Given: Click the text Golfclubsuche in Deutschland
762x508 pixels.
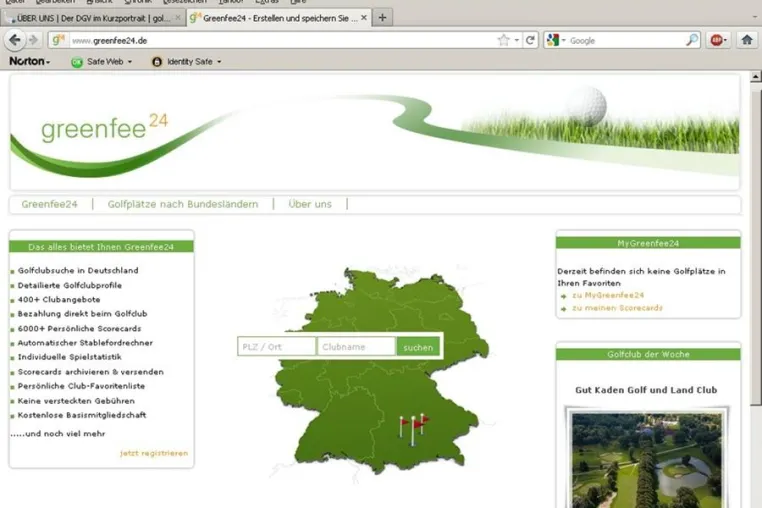Looking at the screenshot, I should 78,270.
